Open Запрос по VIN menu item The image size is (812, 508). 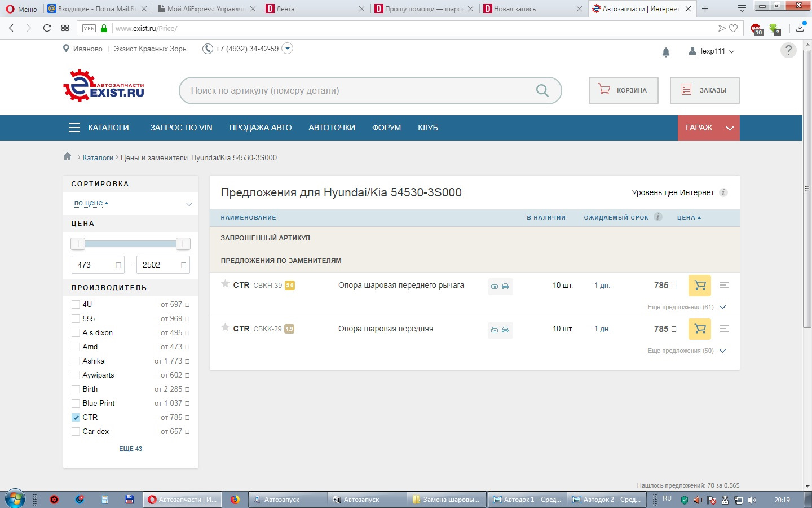[181, 128]
